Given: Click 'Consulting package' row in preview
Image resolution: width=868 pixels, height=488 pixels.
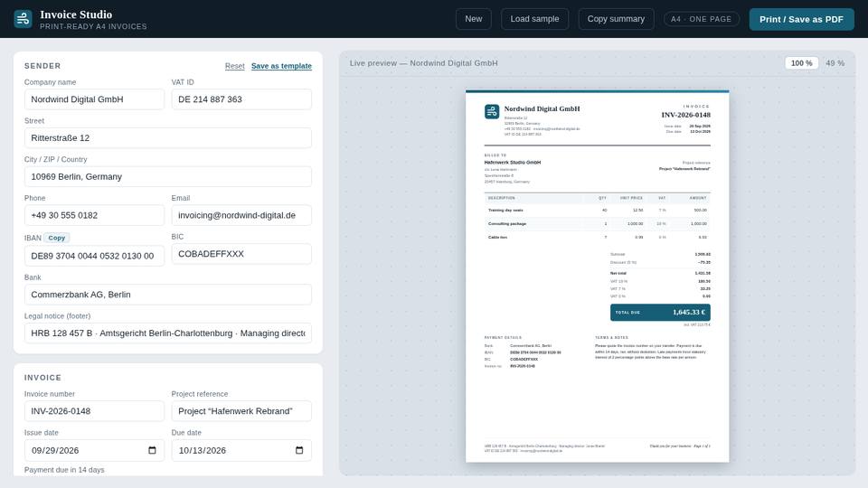Looking at the screenshot, I should tap(598, 223).
